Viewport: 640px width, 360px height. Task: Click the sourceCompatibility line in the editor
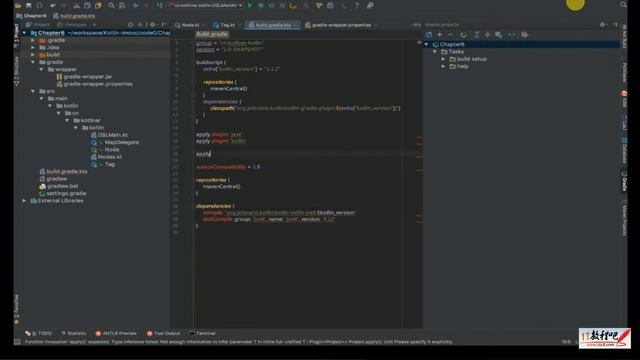click(x=228, y=167)
